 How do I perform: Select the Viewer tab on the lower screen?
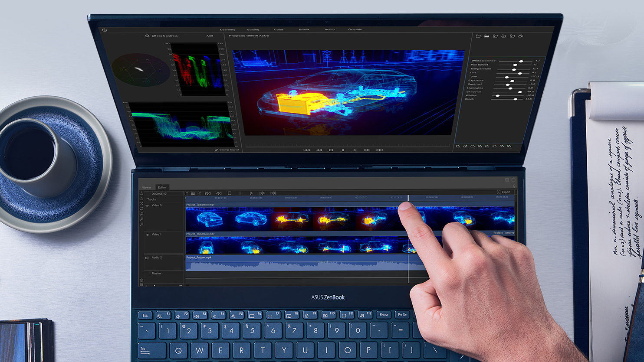click(147, 187)
